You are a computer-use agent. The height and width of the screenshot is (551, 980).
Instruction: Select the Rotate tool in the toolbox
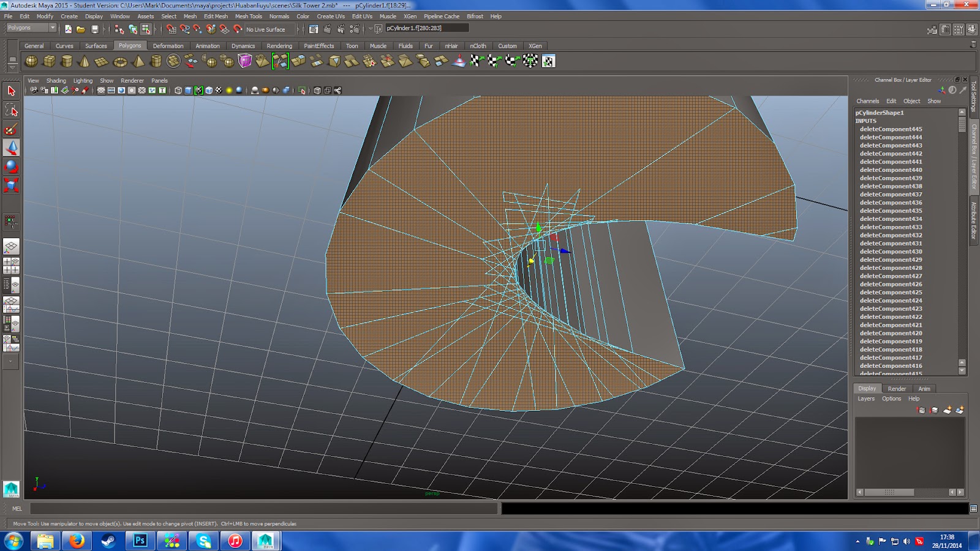11,167
